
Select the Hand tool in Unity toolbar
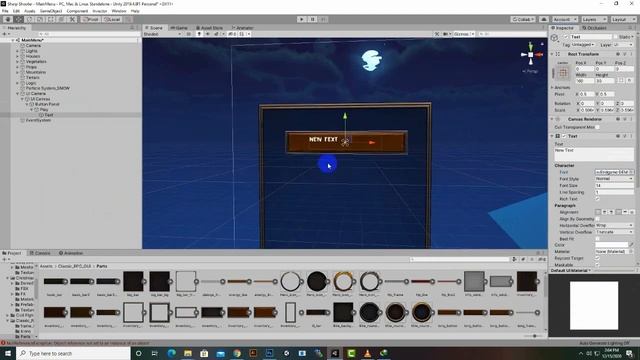click(x=8, y=19)
